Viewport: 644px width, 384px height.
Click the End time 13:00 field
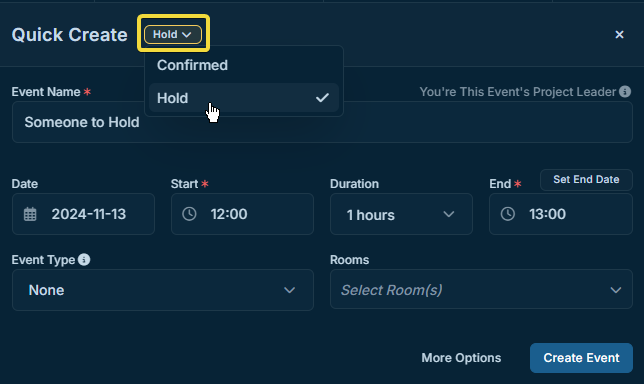click(x=561, y=214)
